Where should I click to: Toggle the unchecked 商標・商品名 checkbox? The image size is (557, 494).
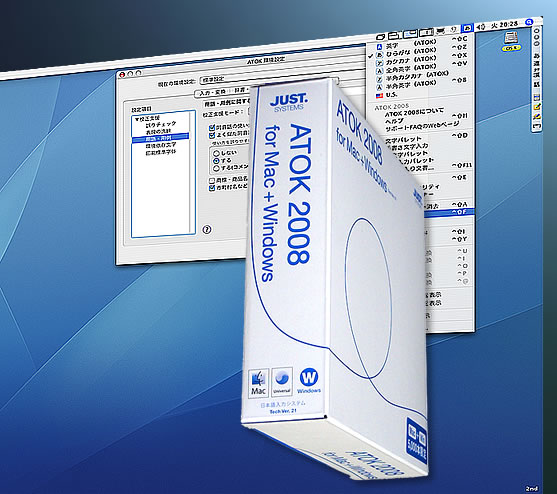(212, 181)
